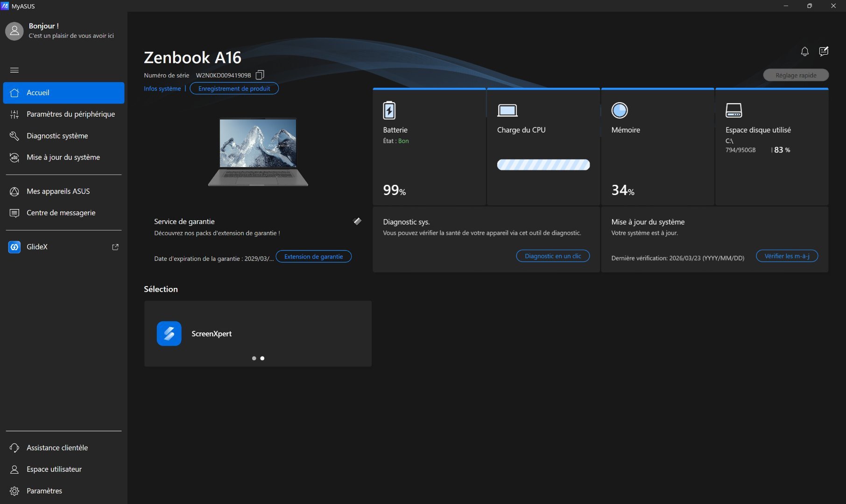
Task: Open notifications bell icon
Action: tap(804, 51)
